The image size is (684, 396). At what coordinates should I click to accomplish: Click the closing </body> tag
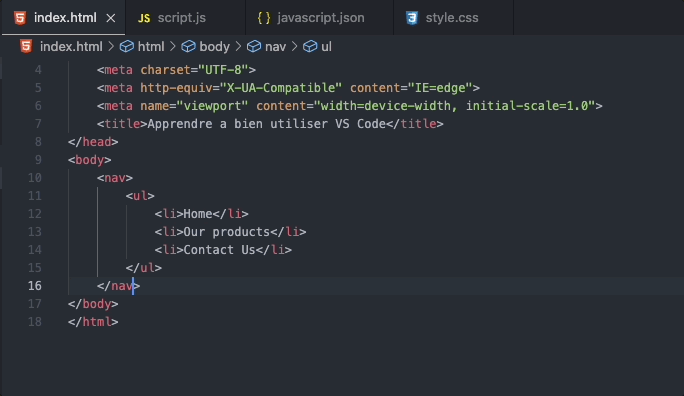[x=93, y=304]
